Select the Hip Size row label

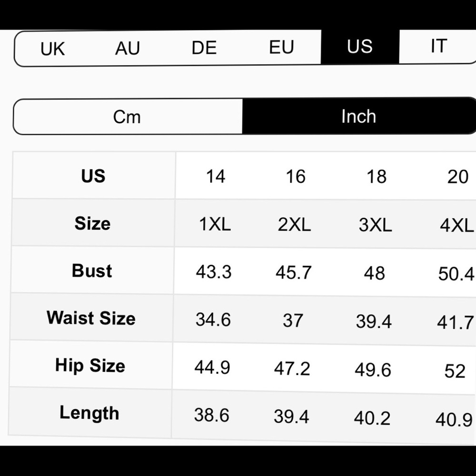coord(90,366)
